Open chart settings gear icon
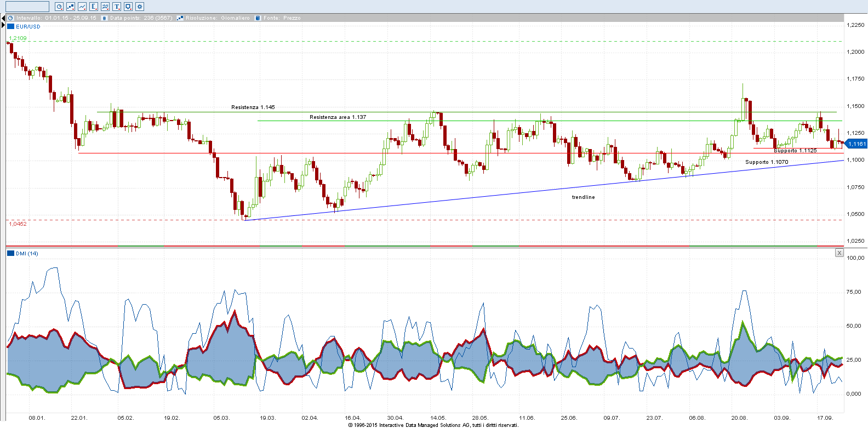This screenshot has width=868, height=428. point(140,7)
